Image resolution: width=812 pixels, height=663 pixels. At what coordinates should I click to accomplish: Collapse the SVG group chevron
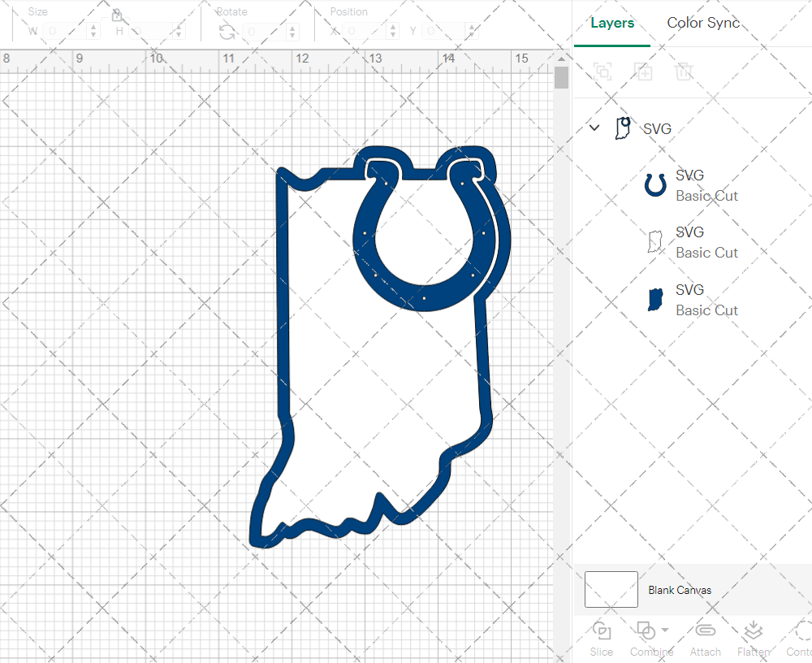pos(594,128)
